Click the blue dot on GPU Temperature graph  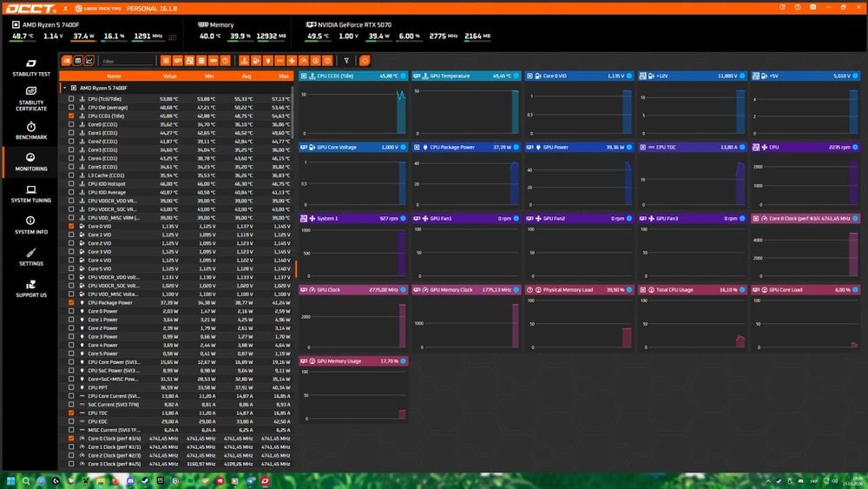(x=516, y=76)
